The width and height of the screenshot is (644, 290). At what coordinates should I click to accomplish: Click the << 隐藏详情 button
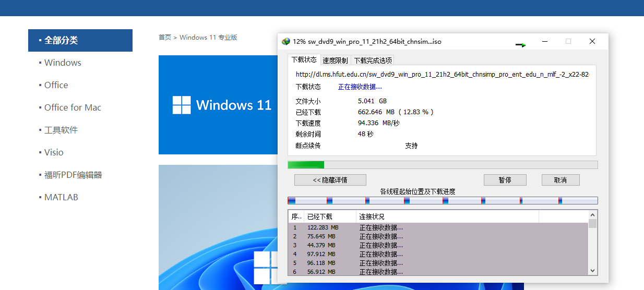point(330,180)
